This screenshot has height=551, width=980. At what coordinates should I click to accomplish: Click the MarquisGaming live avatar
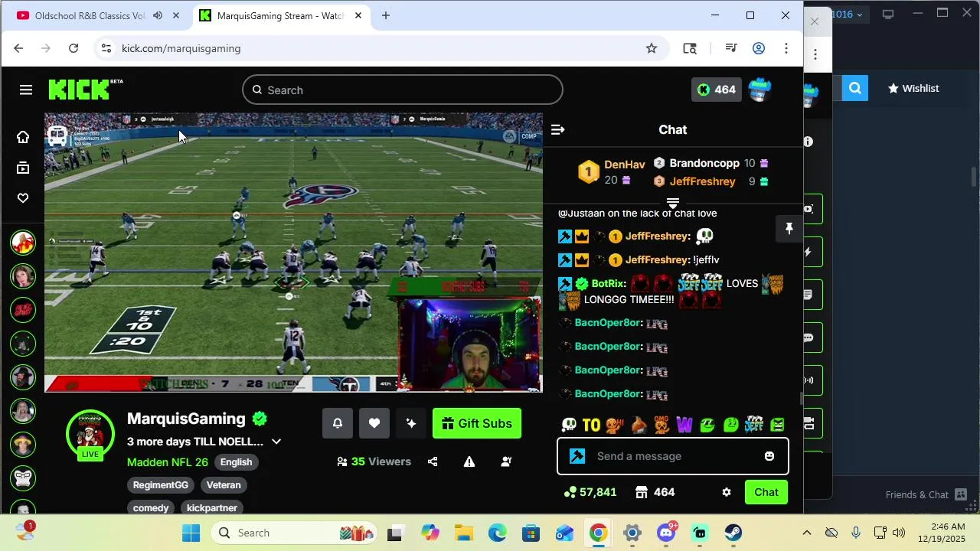(x=90, y=434)
